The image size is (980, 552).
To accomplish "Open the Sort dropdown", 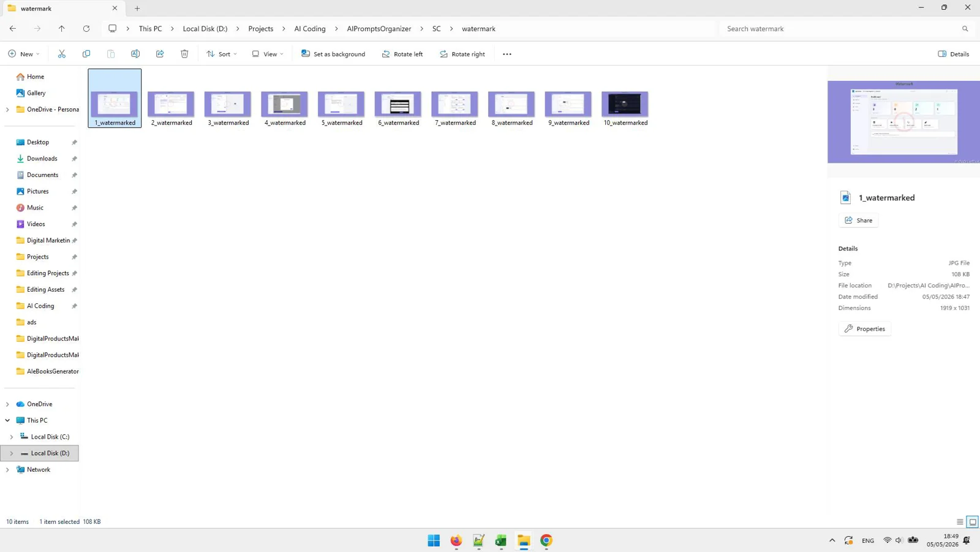I will [222, 54].
